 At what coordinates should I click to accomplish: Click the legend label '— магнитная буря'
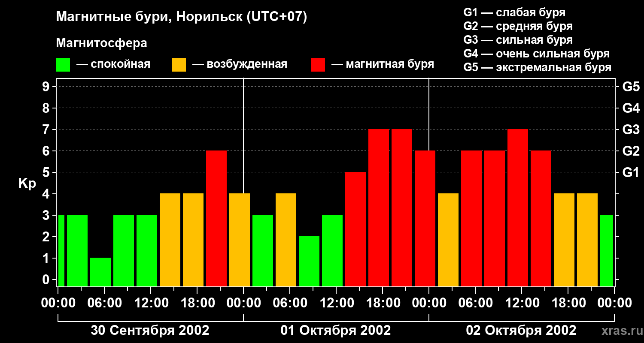tap(383, 65)
